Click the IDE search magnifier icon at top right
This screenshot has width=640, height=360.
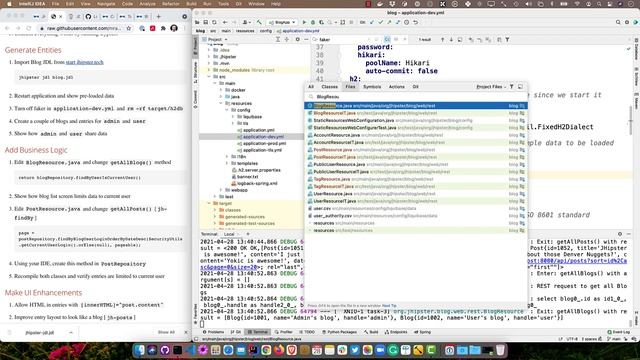618,22
